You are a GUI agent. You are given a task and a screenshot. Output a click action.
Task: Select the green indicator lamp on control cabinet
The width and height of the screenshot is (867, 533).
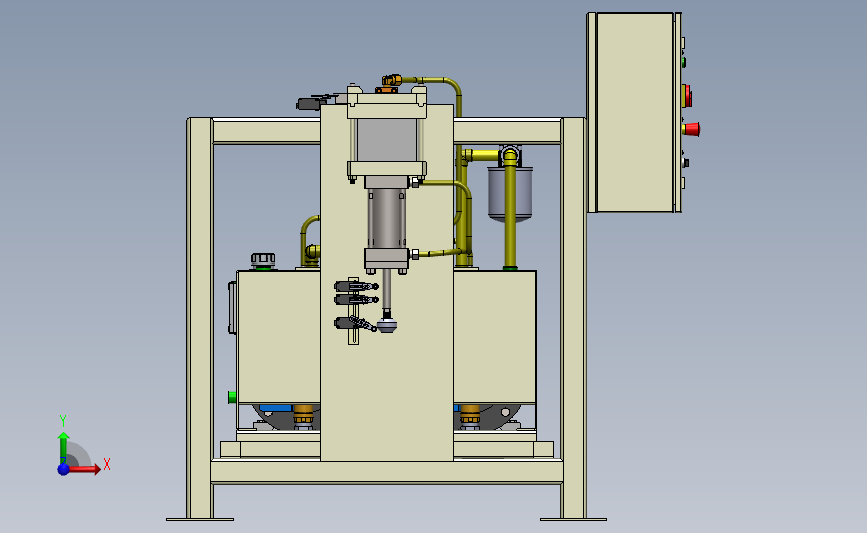[683, 62]
